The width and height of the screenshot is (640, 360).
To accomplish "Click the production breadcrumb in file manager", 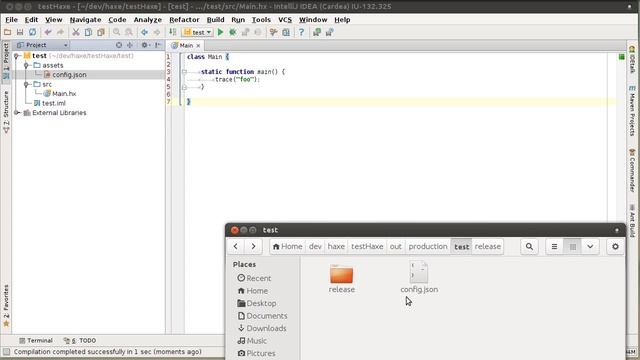I will pos(428,247).
